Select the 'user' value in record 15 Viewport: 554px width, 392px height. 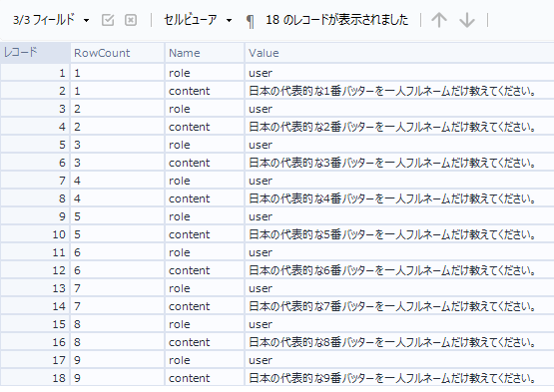[x=399, y=324]
